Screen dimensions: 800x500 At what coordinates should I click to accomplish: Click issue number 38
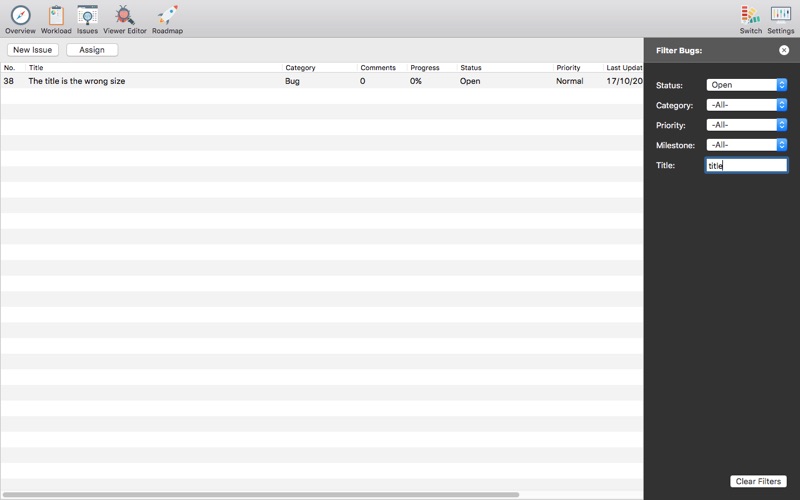(8, 81)
